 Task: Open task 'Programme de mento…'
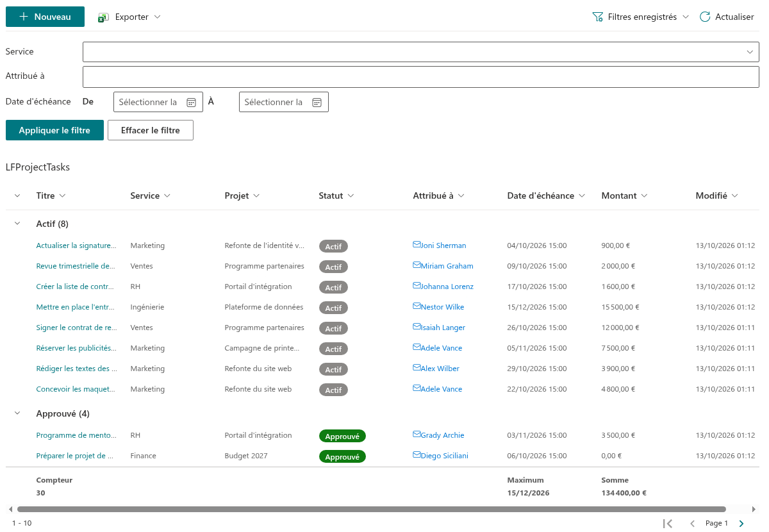tap(76, 435)
